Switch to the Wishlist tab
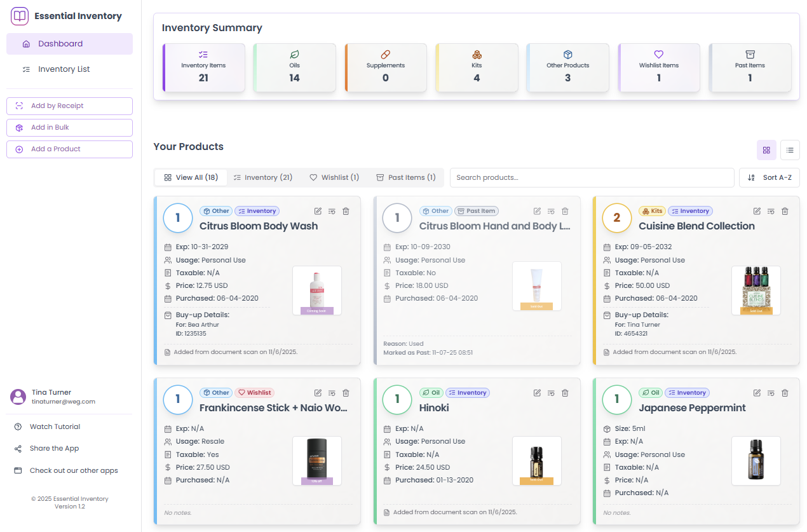Viewport: 807px width, 532px height. pyautogui.click(x=334, y=177)
